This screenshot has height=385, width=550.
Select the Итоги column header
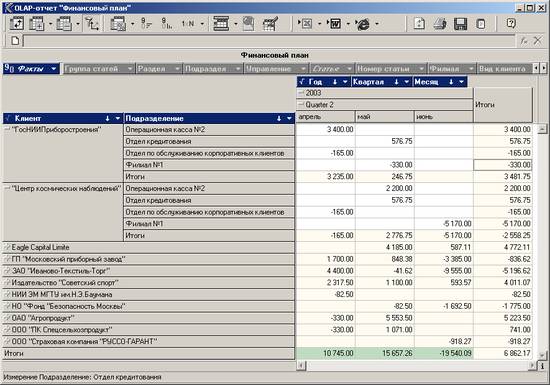503,104
